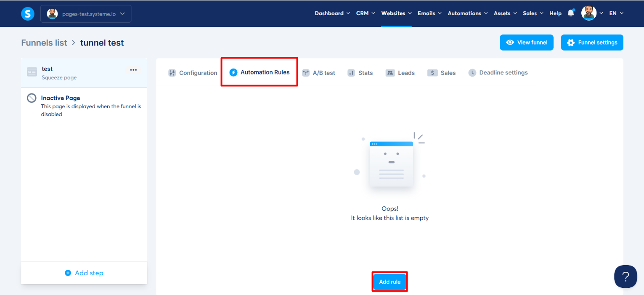Click the View funnel button
644x295 pixels.
(527, 43)
